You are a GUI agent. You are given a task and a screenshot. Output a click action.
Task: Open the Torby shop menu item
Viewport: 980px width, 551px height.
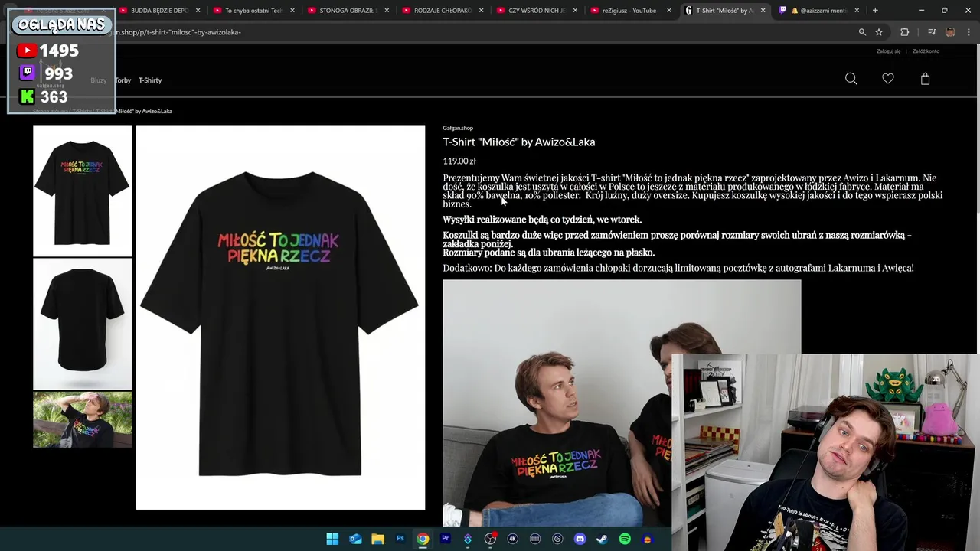123,80
